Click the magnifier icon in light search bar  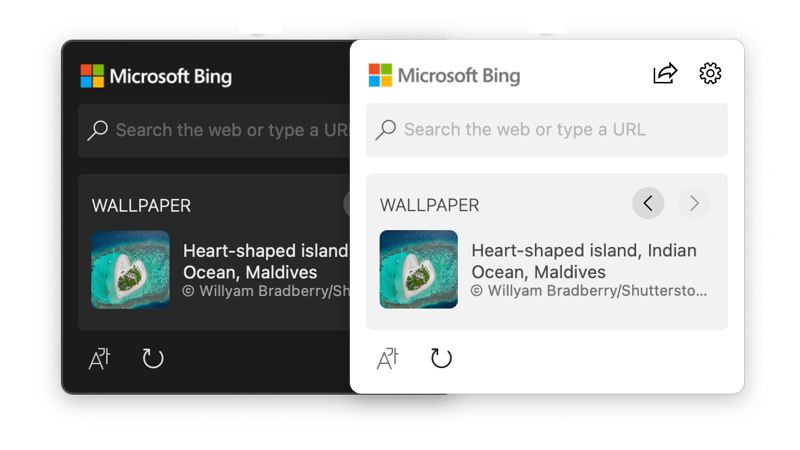coord(386,130)
